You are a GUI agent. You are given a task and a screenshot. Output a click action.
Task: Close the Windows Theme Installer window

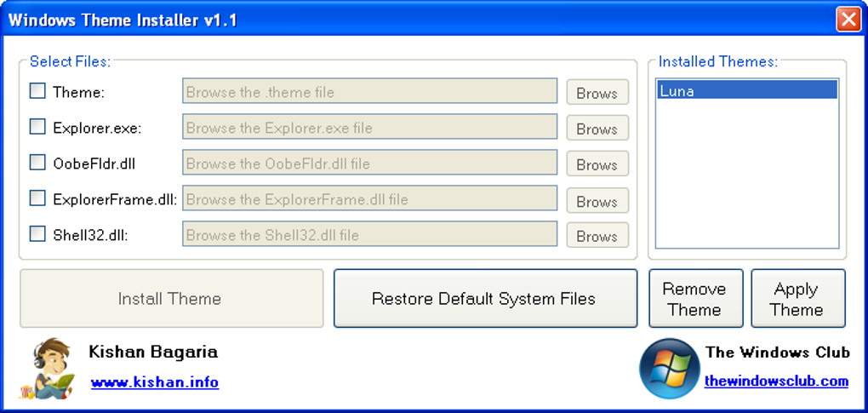point(848,20)
